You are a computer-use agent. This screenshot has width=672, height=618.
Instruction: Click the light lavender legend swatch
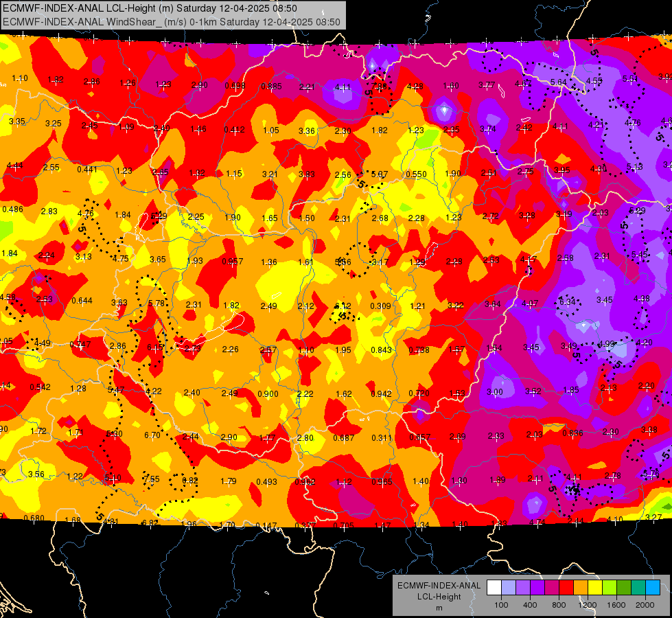509,588
